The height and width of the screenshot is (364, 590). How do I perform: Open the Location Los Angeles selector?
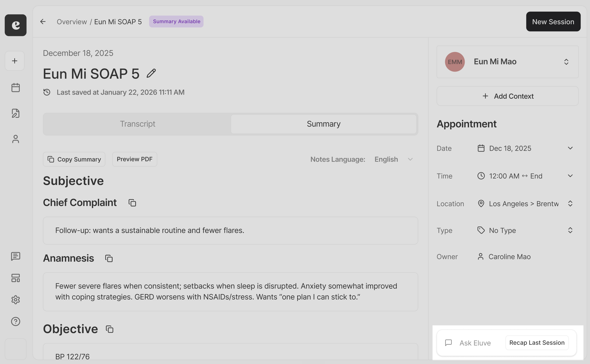tap(525, 204)
